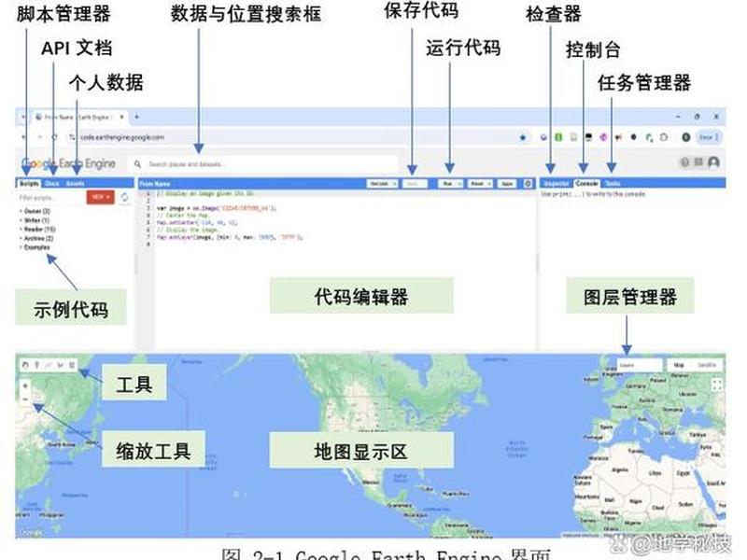Bookmark this page with the star icon
This screenshot has height=560, width=747.
(523, 137)
